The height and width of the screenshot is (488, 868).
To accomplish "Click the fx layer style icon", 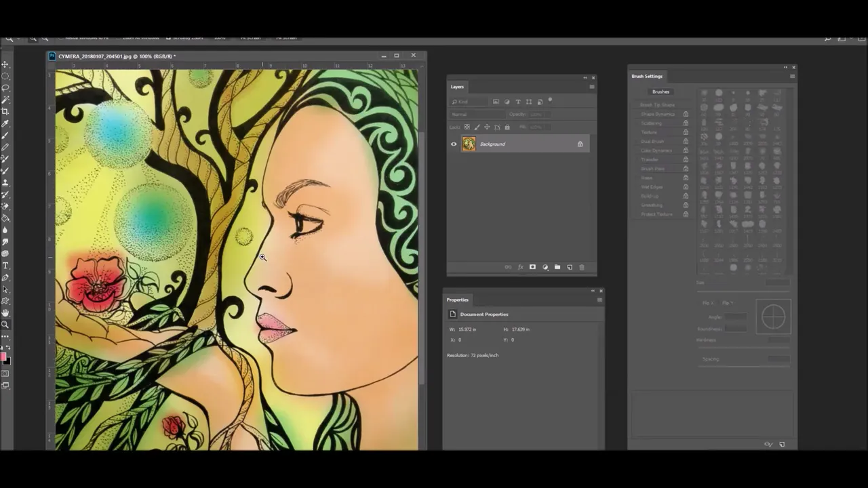I will [520, 267].
